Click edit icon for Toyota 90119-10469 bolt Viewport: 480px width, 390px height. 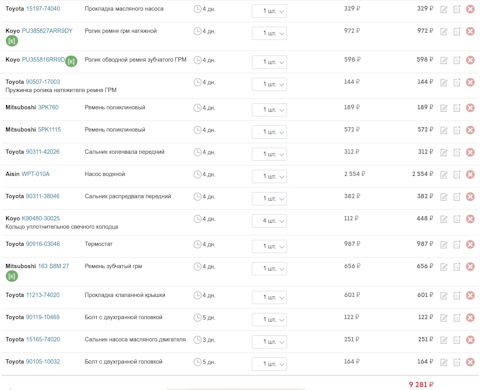(x=443, y=318)
